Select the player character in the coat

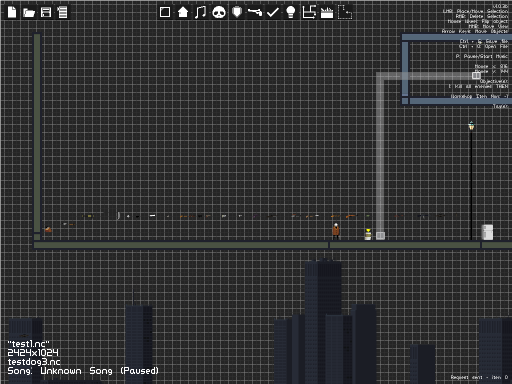coord(336,231)
